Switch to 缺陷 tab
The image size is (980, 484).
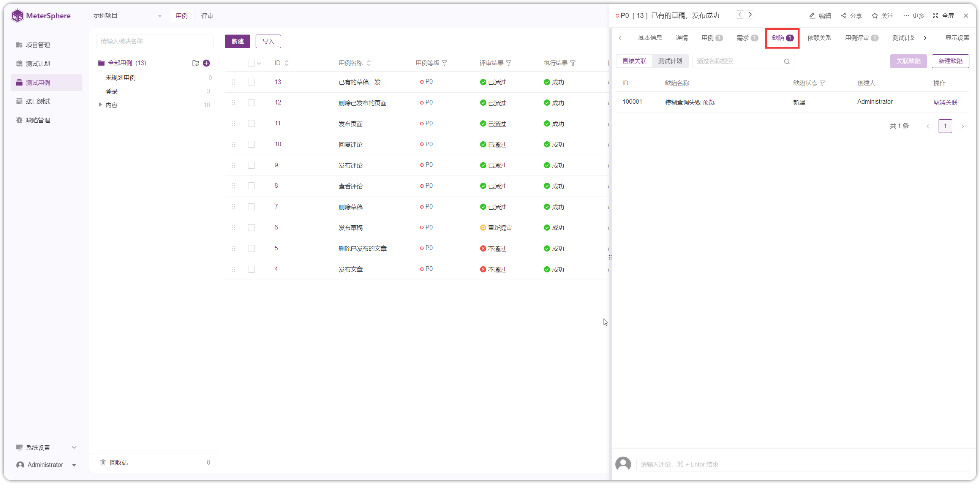click(782, 38)
